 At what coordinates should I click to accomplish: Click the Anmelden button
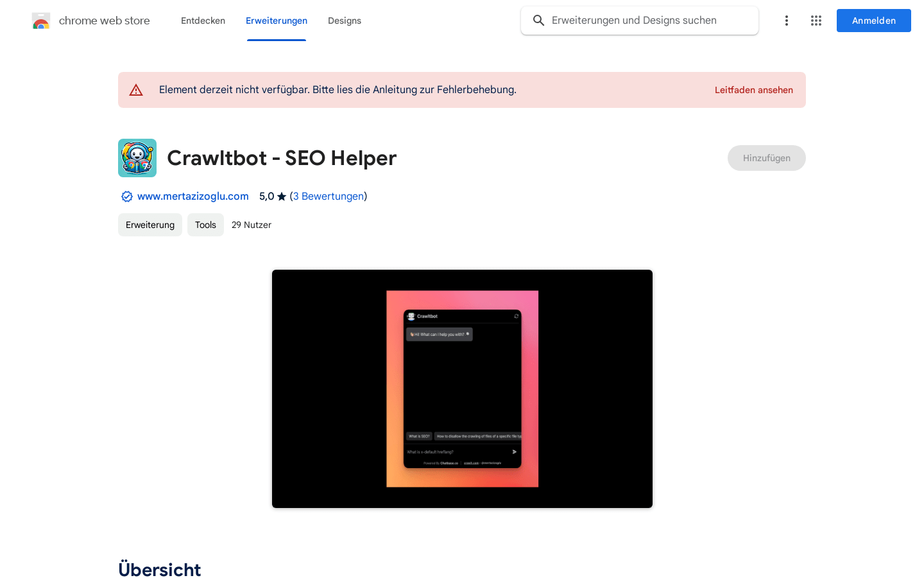click(x=874, y=21)
